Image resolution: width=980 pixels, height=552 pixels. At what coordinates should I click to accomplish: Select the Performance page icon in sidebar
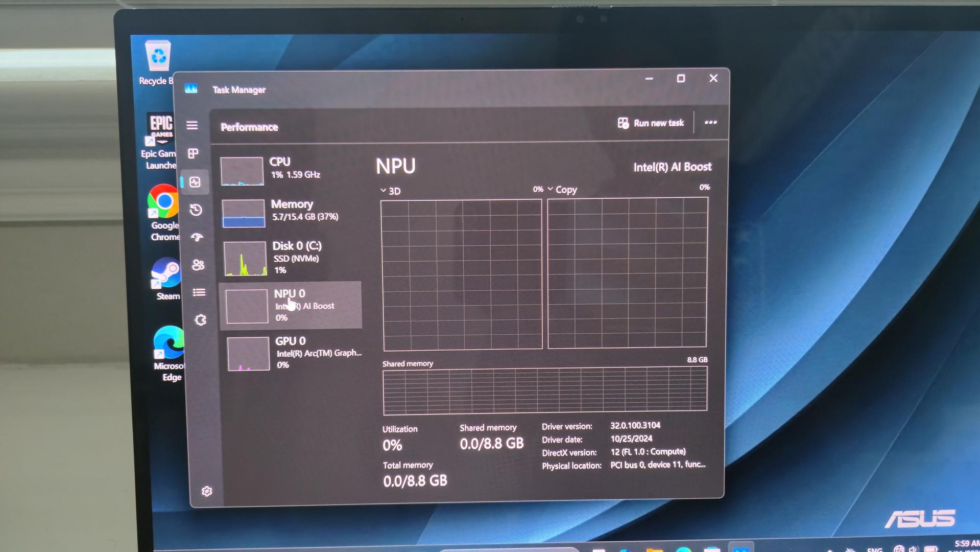(x=195, y=182)
